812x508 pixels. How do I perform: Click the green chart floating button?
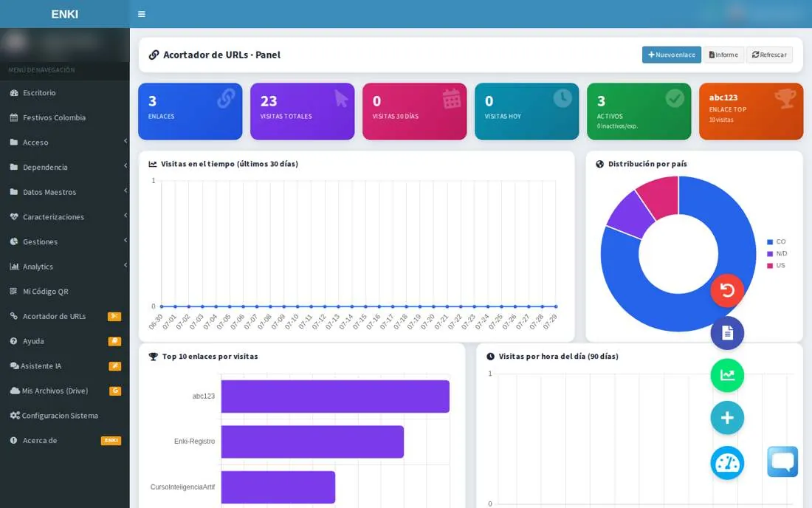[727, 375]
